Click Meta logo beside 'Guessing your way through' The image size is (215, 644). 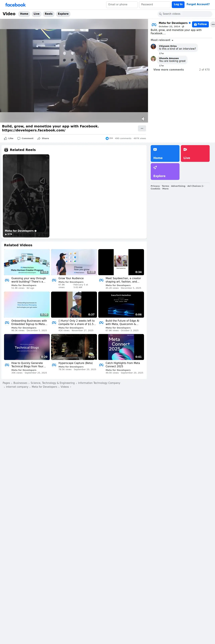click(7, 280)
